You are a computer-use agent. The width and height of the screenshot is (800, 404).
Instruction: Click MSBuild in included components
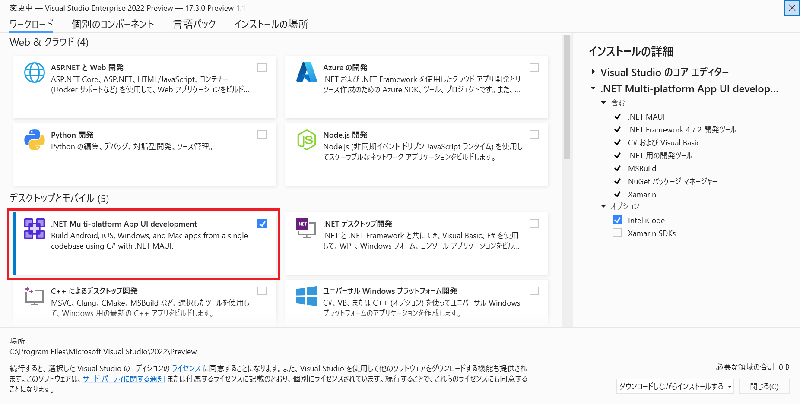pyautogui.click(x=642, y=168)
